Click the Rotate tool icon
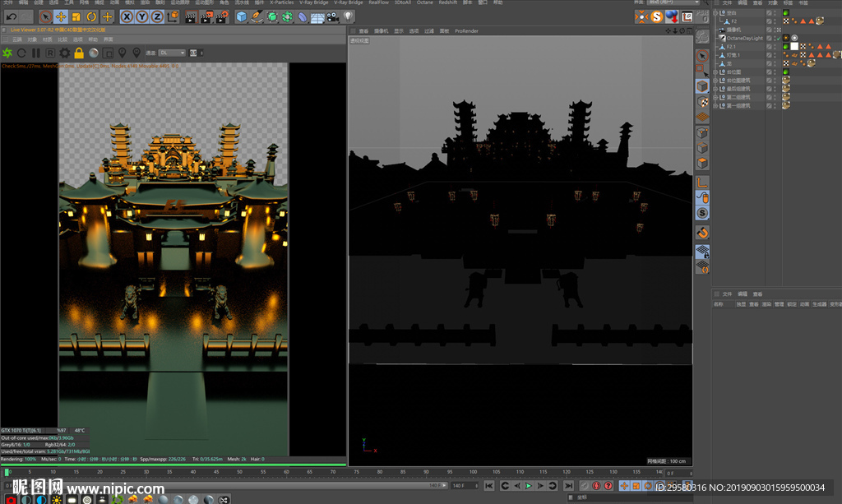 coord(92,16)
